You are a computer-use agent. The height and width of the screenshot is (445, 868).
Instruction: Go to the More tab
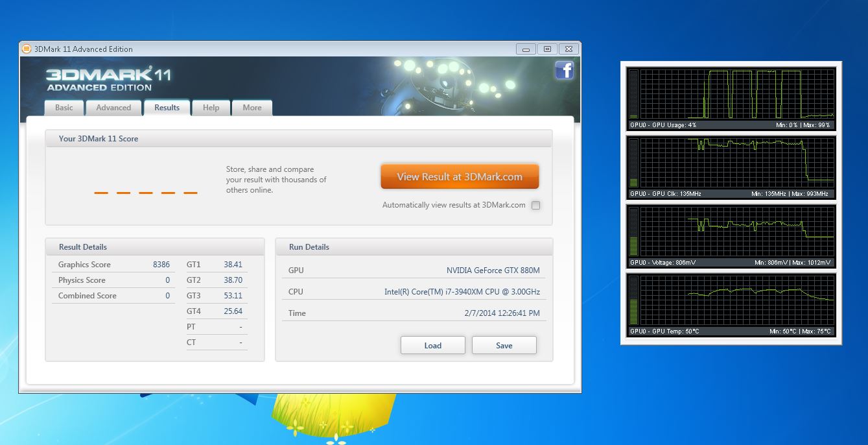coord(252,108)
